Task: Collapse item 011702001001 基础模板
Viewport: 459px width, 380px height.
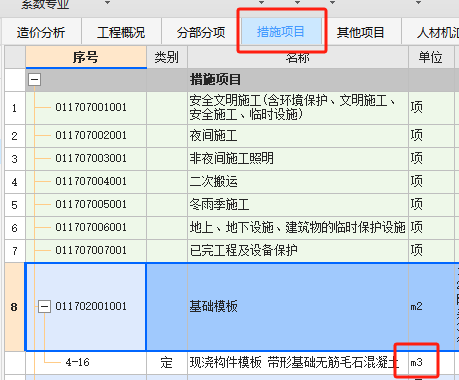Action: 44,306
